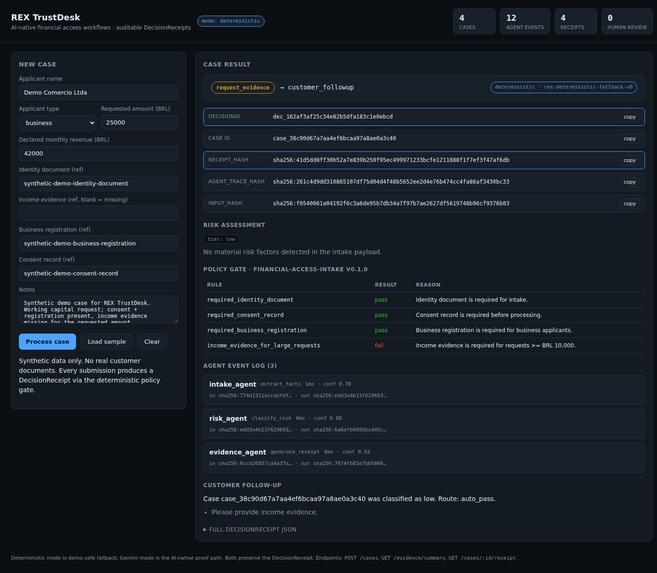Click the case_38c90d67 case ID value

[x=334, y=138]
